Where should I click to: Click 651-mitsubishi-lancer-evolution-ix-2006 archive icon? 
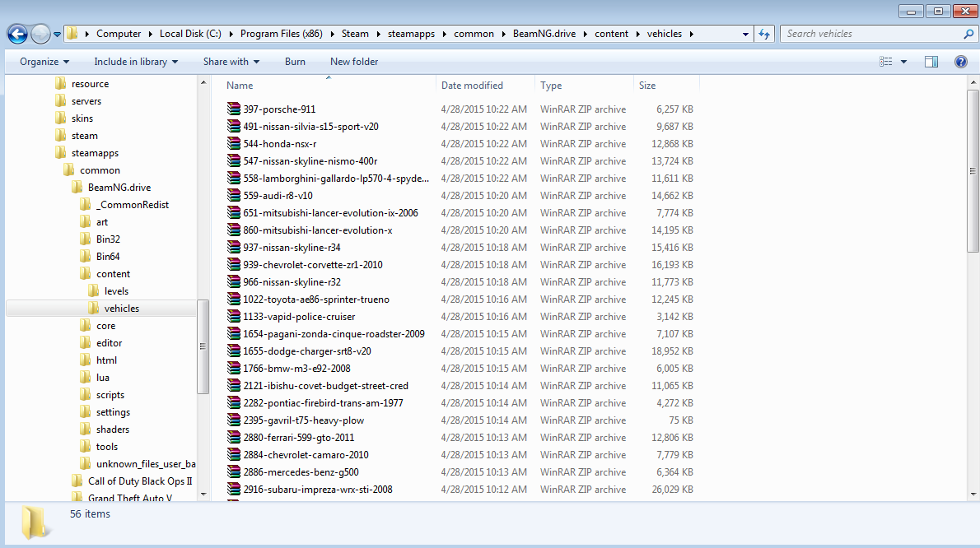click(234, 213)
